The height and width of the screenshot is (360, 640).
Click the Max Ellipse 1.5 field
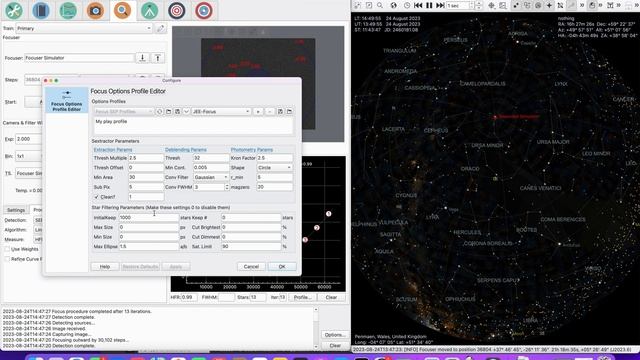149,247
